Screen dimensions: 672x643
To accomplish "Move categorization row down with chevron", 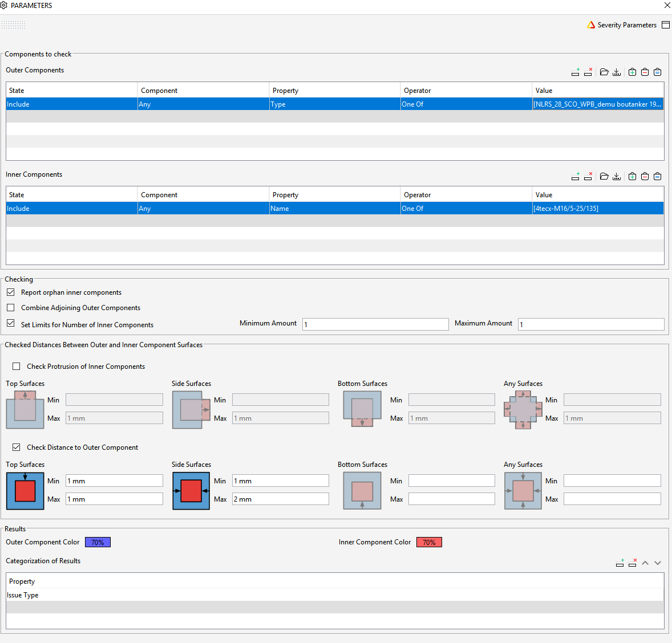I will (x=657, y=563).
